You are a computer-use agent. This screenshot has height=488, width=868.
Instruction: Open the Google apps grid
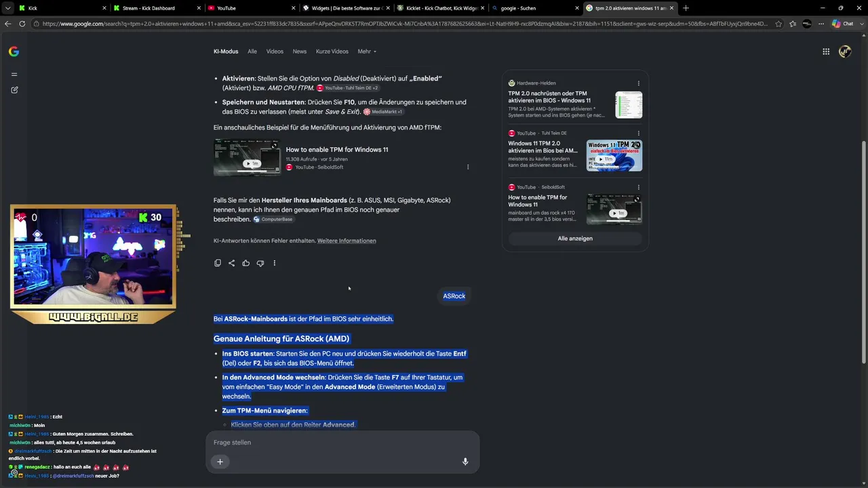(826, 52)
